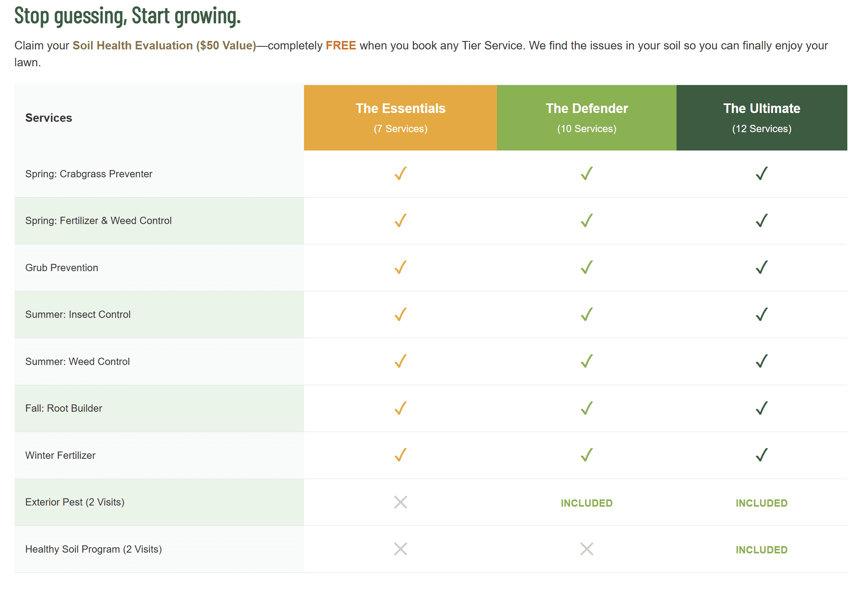868x589 pixels.
Task: Click the Stop guessing, Start growing heading
Action: tap(128, 16)
